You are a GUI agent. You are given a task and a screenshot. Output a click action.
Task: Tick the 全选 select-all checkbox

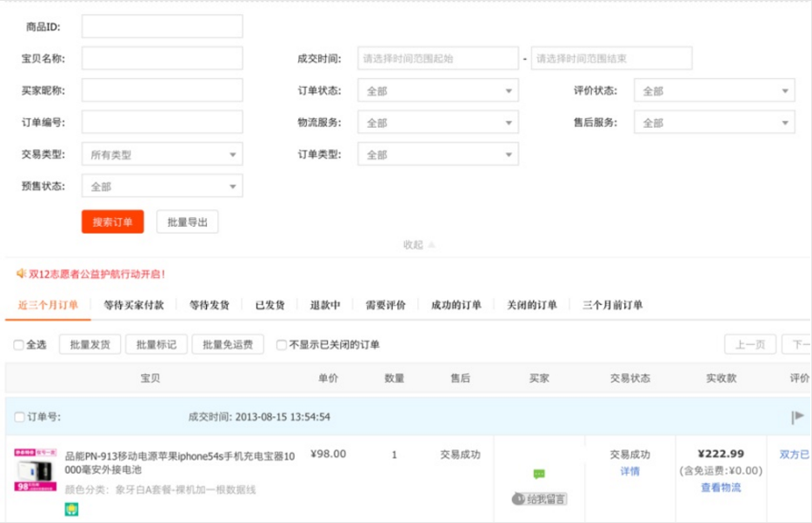[x=19, y=345]
